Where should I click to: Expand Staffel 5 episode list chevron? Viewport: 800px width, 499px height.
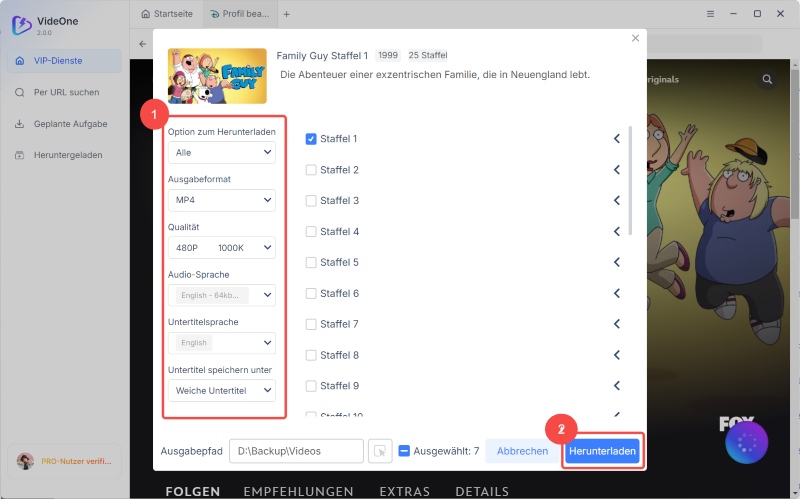616,262
